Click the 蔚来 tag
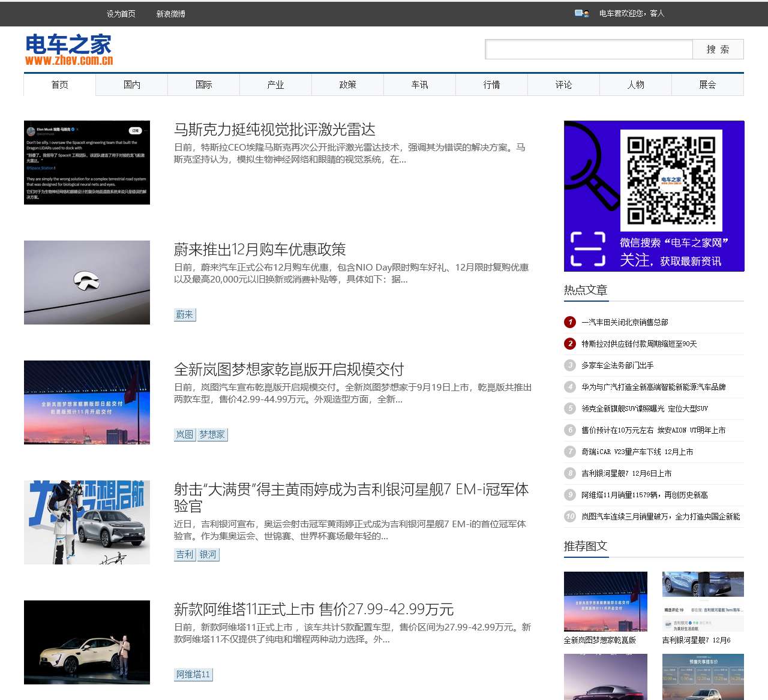768x700 pixels. (x=185, y=314)
